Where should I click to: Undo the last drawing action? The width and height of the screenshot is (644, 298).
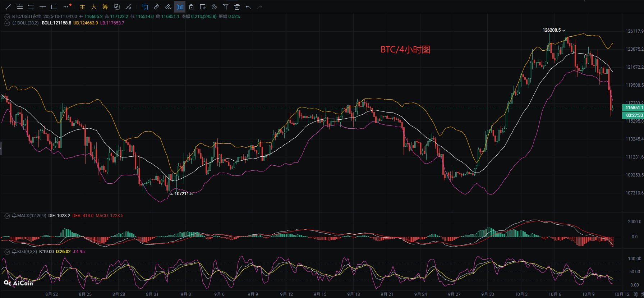coord(248,7)
